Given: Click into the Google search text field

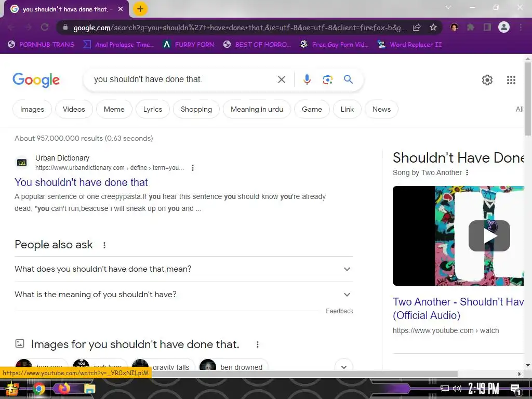Looking at the screenshot, I should click(183, 79).
